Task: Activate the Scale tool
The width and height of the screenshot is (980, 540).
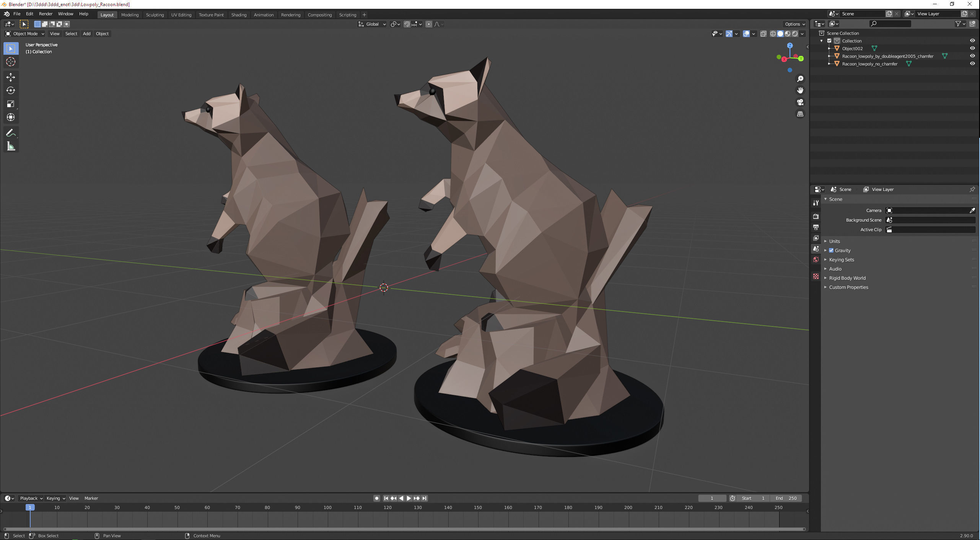Action: pos(11,104)
